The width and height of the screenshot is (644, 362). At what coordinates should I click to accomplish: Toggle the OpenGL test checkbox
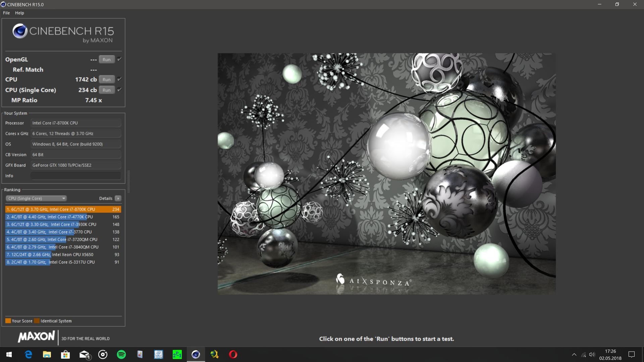(x=119, y=59)
